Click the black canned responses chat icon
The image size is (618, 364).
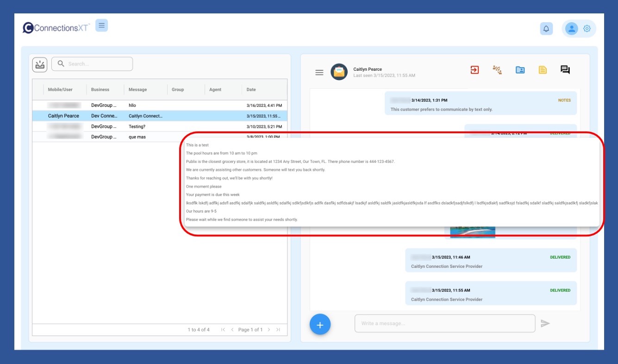tap(565, 70)
